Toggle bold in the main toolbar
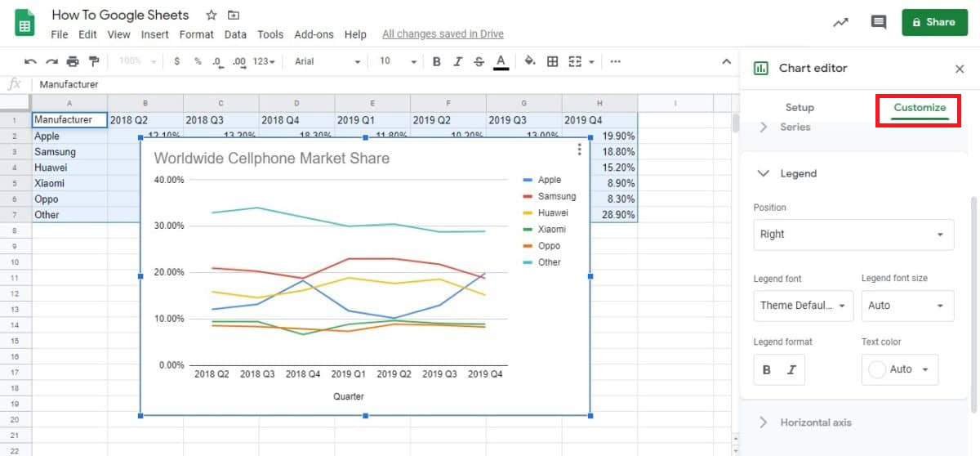The width and height of the screenshot is (980, 456). click(x=437, y=61)
